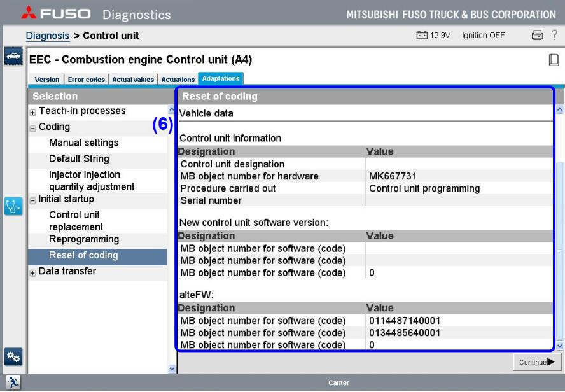Viewport: 565px width, 392px height.
Task: Click the right panel scroll up arrow
Action: (x=559, y=109)
